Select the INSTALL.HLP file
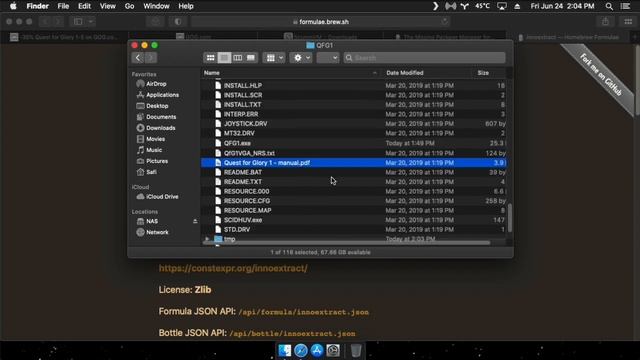Screen dimensions: 640x360 353,85
